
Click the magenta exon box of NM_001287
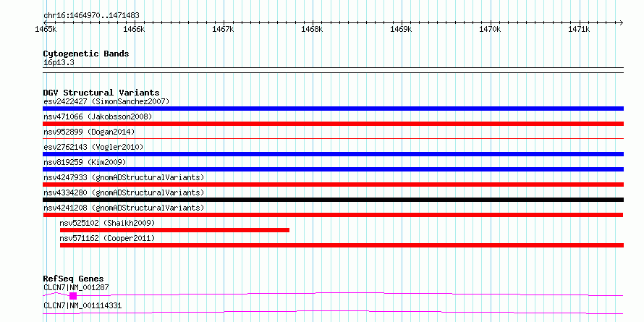[73, 296]
